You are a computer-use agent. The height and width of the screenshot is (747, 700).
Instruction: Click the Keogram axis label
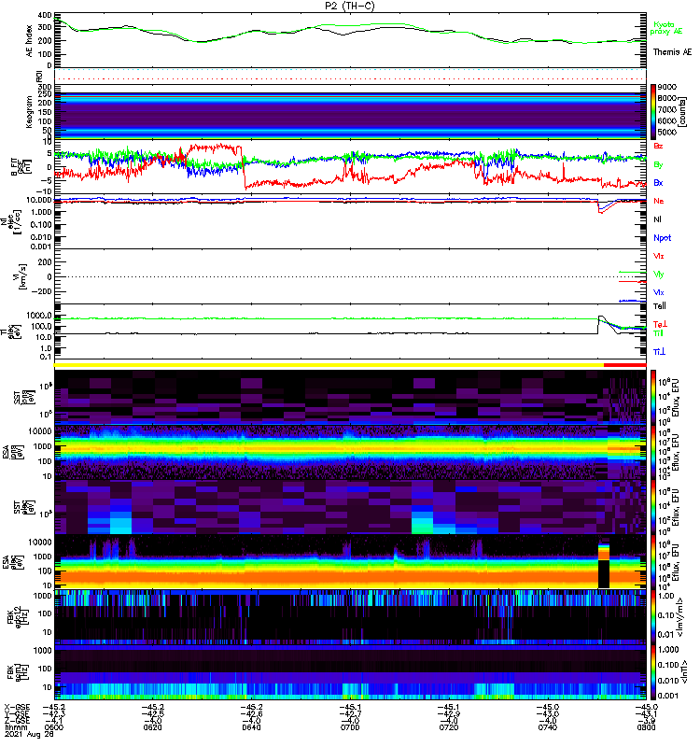coord(30,112)
